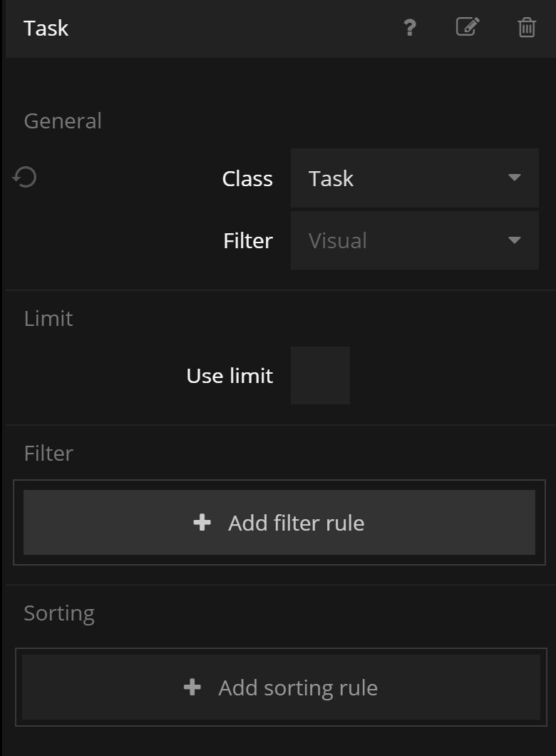Click the plus icon beside Add sorting rule
The width and height of the screenshot is (556, 756).
(x=192, y=687)
